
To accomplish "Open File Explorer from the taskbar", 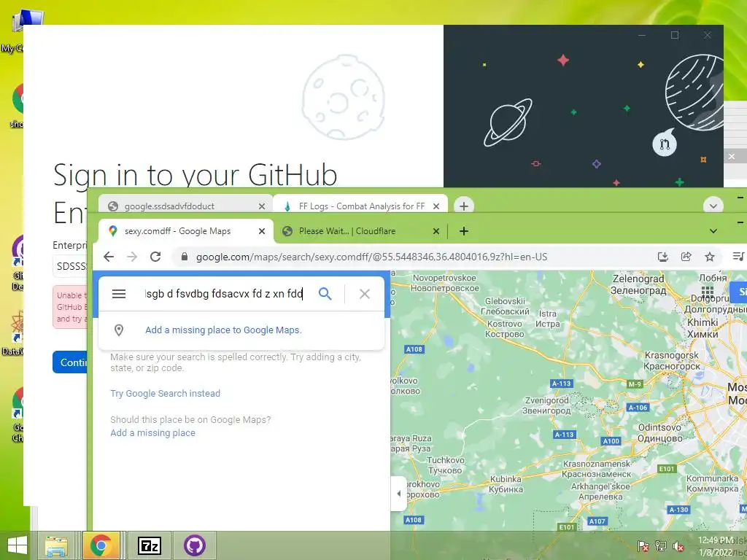I will pos(56,545).
